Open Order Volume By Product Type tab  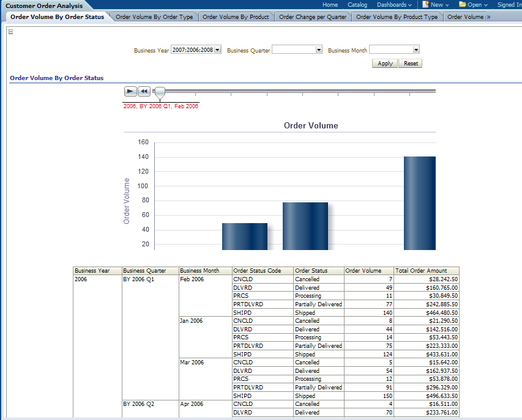397,17
